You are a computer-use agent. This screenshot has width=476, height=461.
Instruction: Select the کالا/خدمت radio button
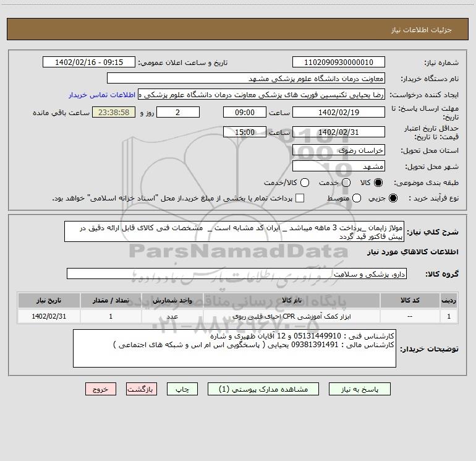[x=305, y=183]
